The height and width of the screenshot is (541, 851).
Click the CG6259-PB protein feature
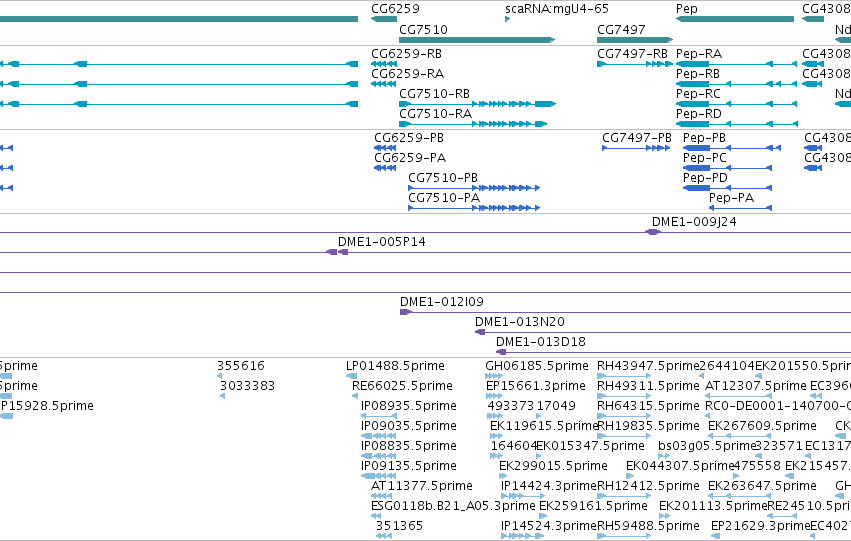(x=385, y=148)
